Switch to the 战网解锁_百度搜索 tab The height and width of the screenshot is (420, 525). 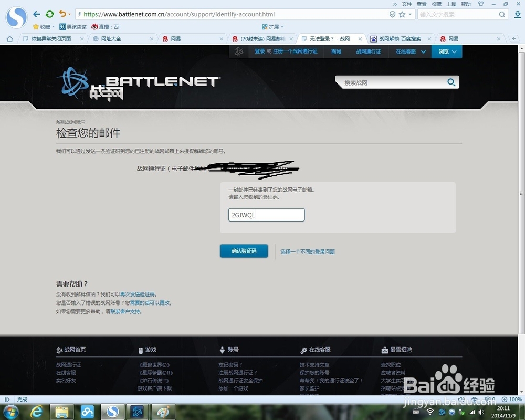tap(400, 39)
